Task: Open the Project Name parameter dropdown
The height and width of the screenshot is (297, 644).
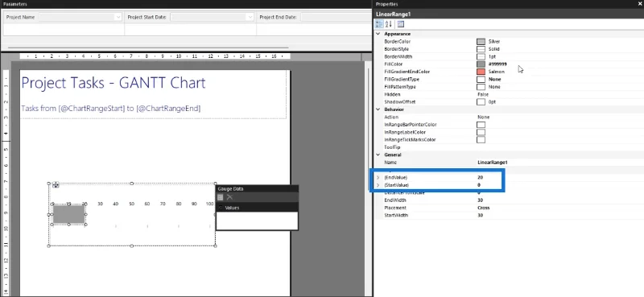Action: coord(118,17)
